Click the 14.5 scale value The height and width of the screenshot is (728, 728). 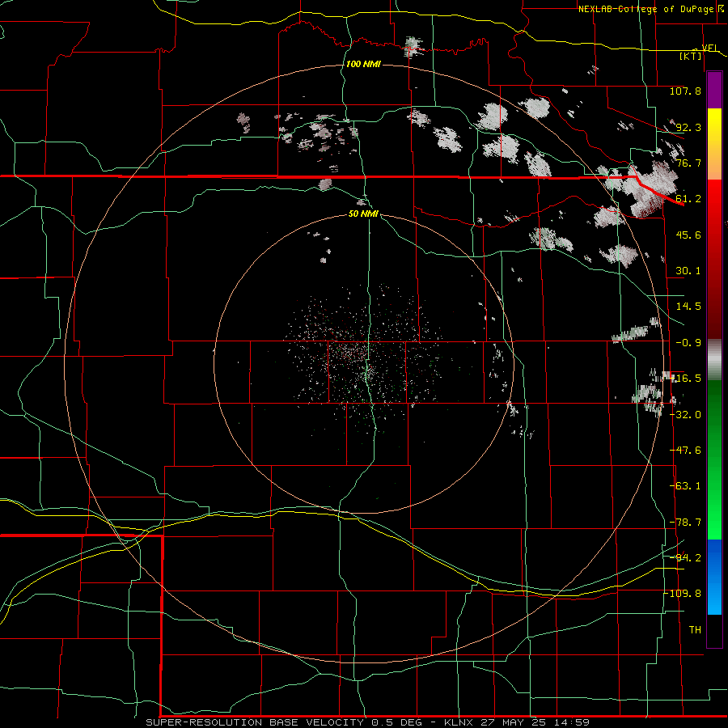(x=688, y=307)
